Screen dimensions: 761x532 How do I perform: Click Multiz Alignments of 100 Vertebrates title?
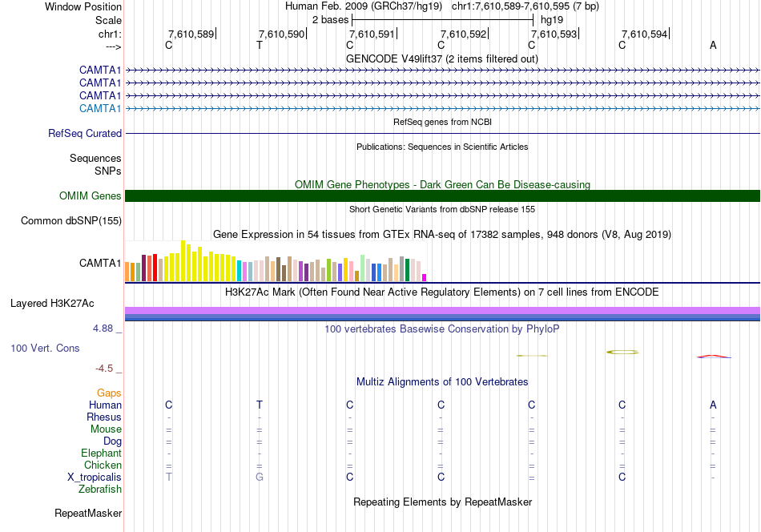click(441, 381)
